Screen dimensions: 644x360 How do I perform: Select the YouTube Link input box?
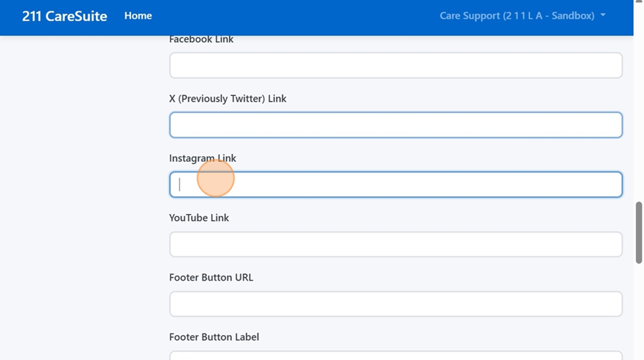tap(395, 244)
